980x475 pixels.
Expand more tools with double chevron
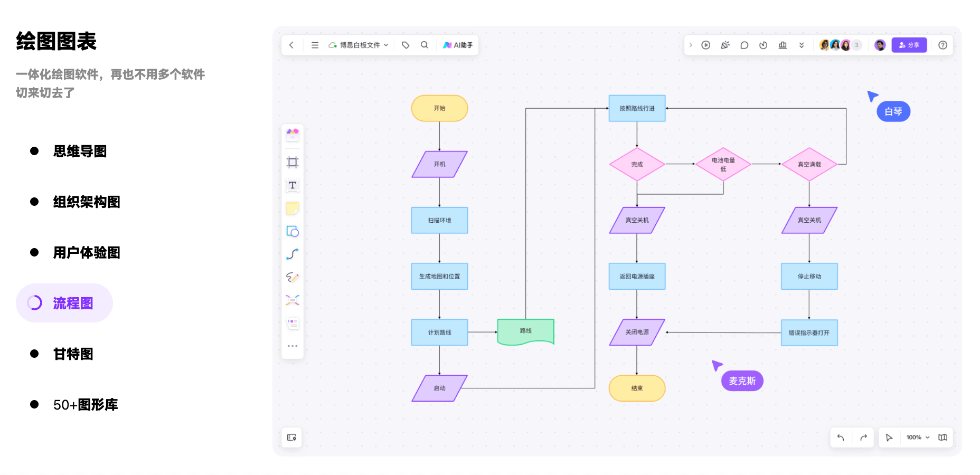[802, 45]
